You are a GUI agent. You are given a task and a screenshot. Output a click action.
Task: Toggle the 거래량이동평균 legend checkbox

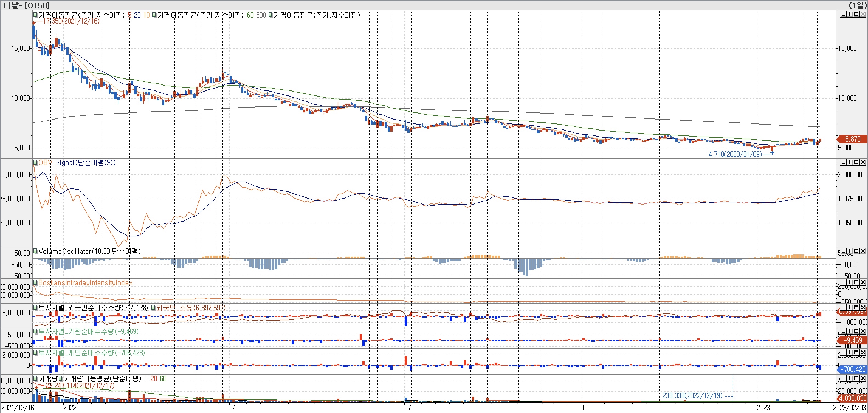pyautogui.click(x=61, y=379)
